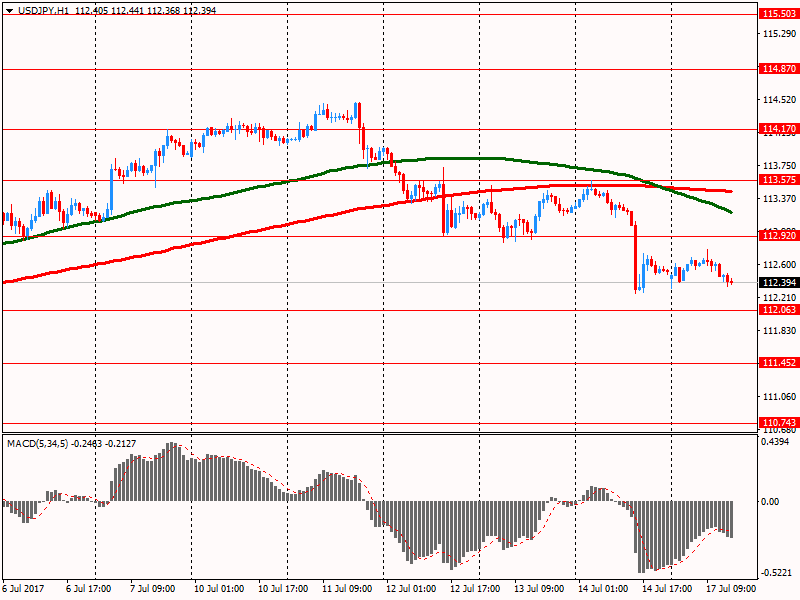The width and height of the screenshot is (800, 600).
Task: Click the 115.503 red price level label
Action: coord(779,14)
